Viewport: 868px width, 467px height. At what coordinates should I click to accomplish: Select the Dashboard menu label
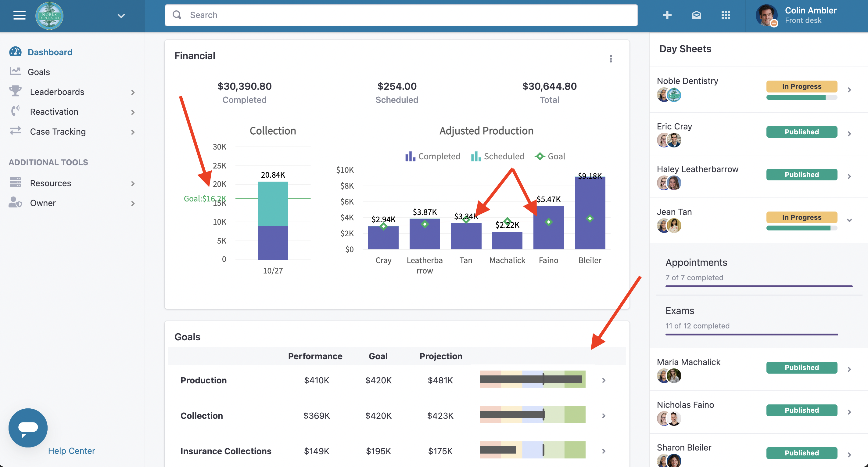[x=50, y=52]
